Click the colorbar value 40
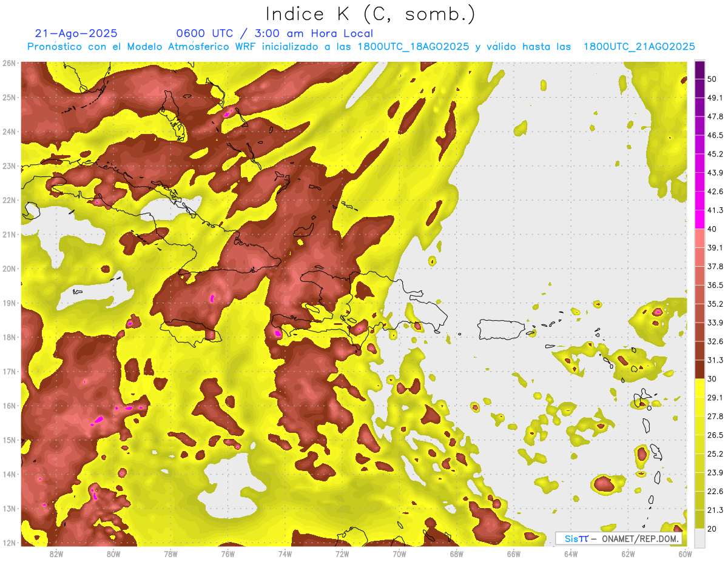This screenshot has height=562, width=728. pyautogui.click(x=713, y=229)
